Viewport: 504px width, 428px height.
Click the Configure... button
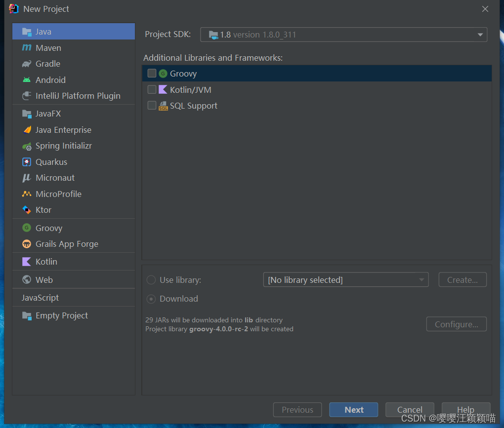(x=457, y=324)
